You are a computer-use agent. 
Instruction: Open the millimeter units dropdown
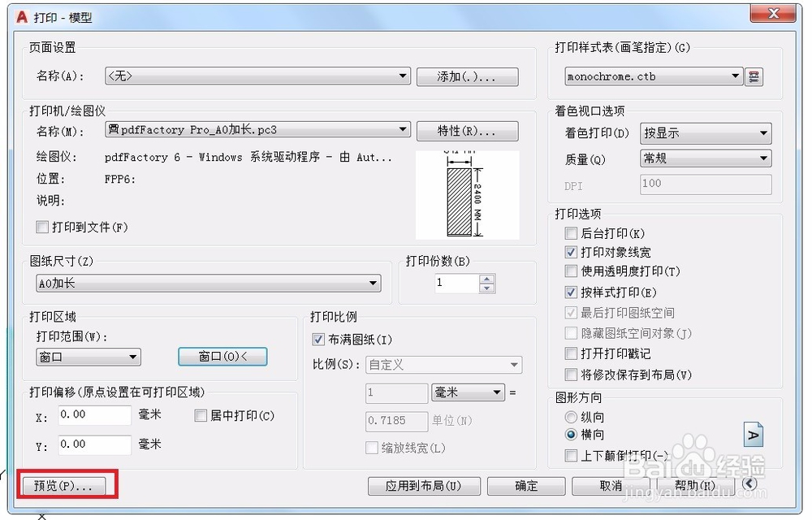(x=467, y=392)
